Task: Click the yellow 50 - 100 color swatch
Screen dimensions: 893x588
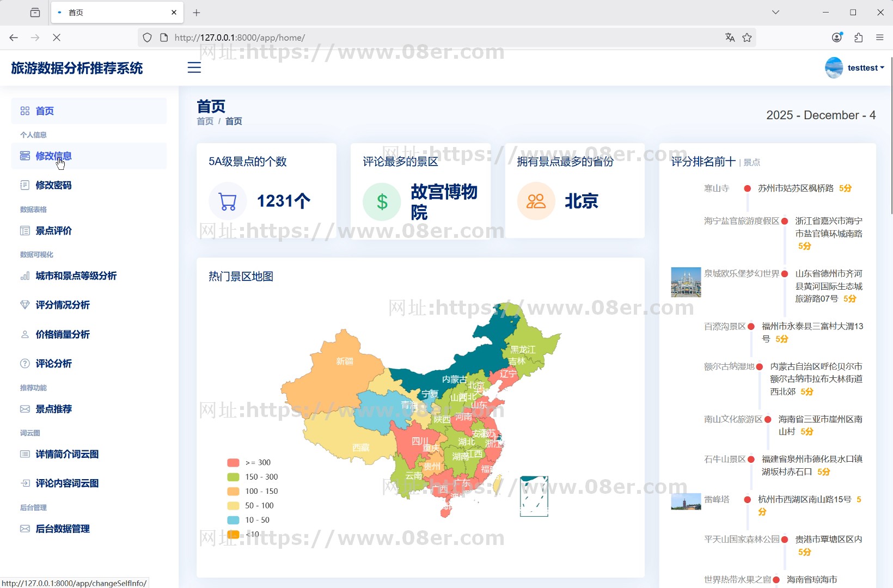Action: (233, 505)
